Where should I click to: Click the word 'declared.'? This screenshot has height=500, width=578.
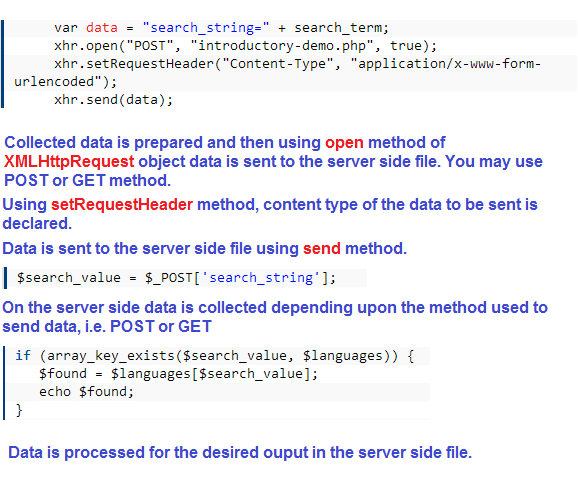(x=37, y=224)
